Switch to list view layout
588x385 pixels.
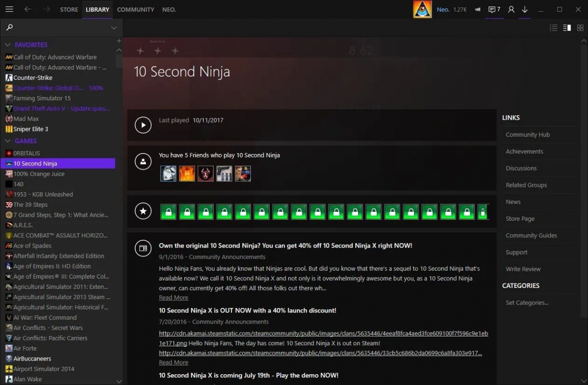click(x=554, y=28)
